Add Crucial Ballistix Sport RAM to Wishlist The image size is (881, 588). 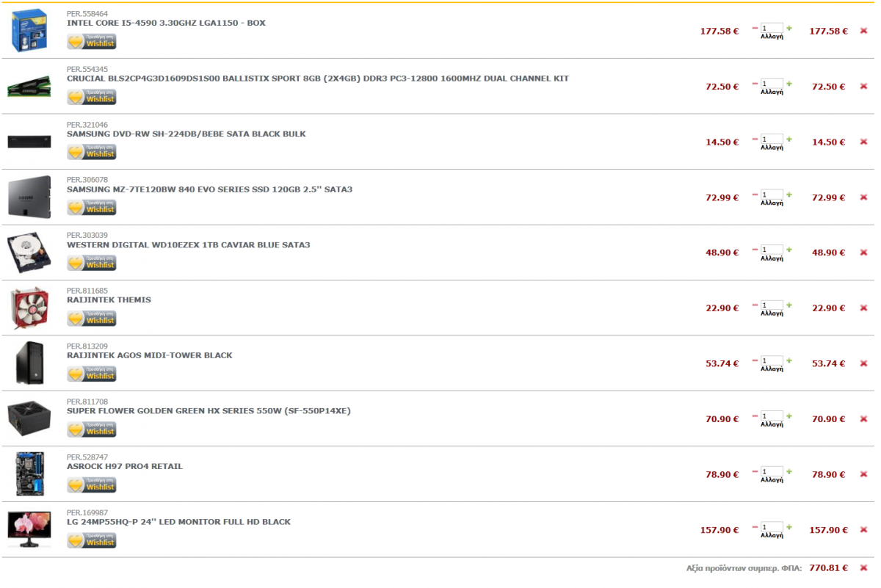tap(92, 97)
